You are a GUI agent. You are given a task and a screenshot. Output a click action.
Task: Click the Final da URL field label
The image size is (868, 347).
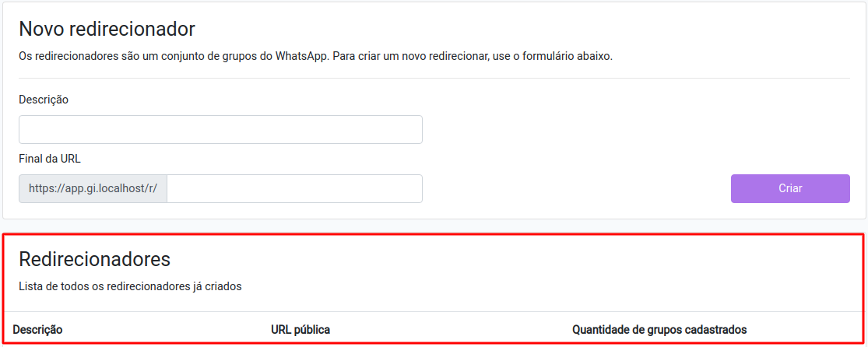[50, 159]
